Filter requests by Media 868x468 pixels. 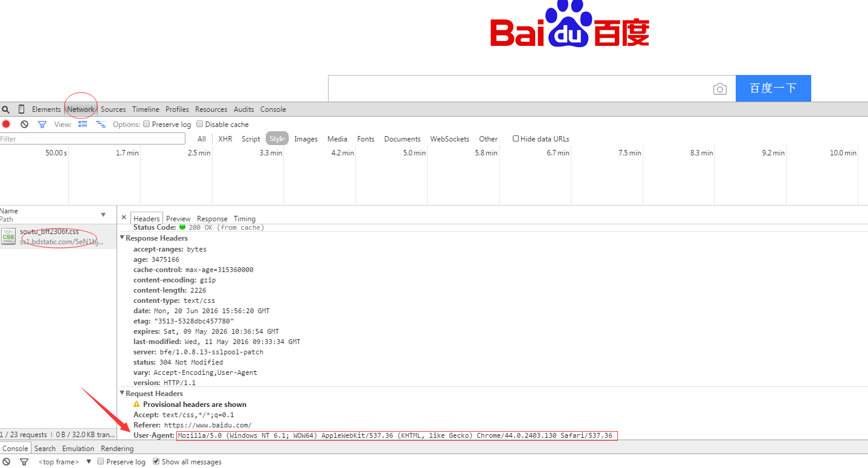[337, 138]
